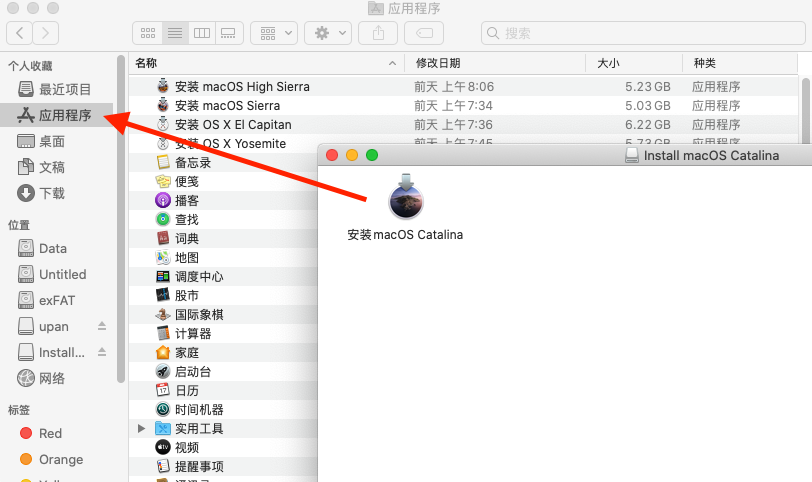This screenshot has width=812, height=482.
Task: Select the 实用工具 folder icon
Action: (x=163, y=429)
